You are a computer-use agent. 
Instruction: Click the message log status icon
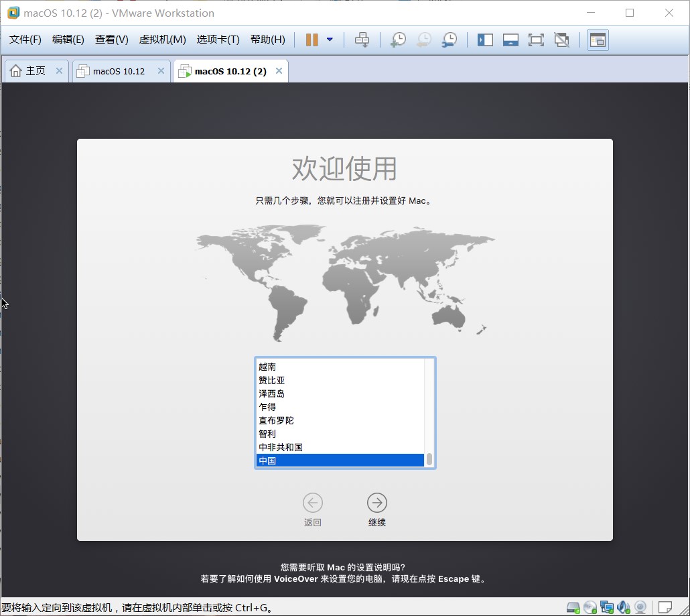[x=665, y=607]
